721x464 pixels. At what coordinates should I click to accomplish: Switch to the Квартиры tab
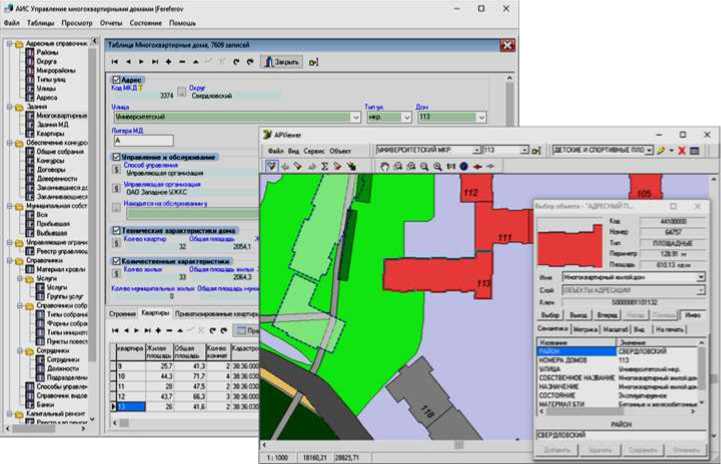tap(155, 313)
